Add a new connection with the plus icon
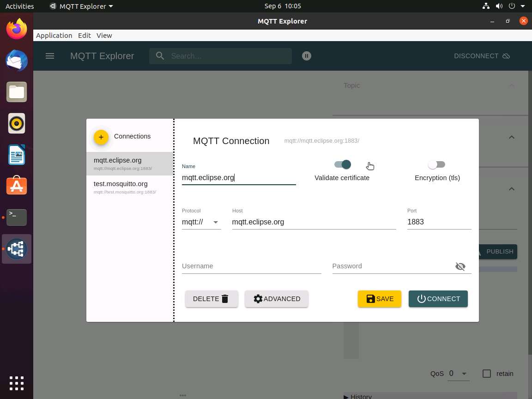This screenshot has height=399, width=532. pos(101,137)
